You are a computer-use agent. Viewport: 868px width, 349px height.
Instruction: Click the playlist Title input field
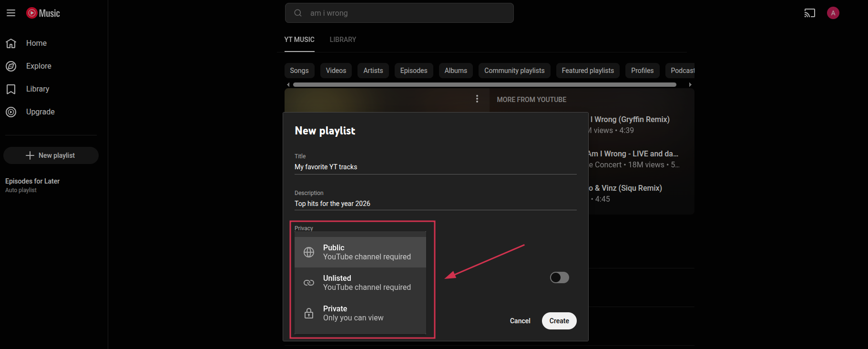[x=436, y=167]
